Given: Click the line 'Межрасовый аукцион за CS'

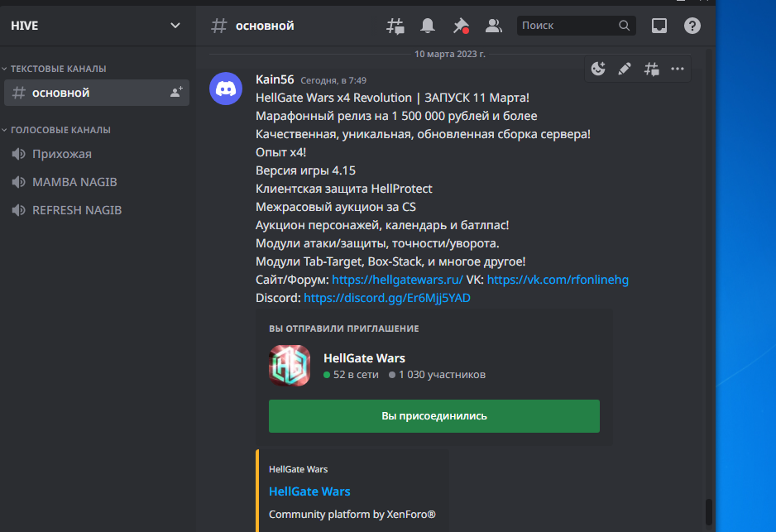Looking at the screenshot, I should click(x=336, y=208).
